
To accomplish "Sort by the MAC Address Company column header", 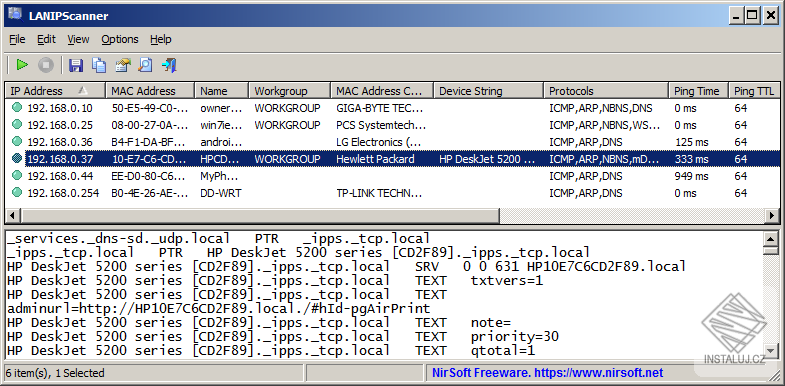I will [x=382, y=91].
